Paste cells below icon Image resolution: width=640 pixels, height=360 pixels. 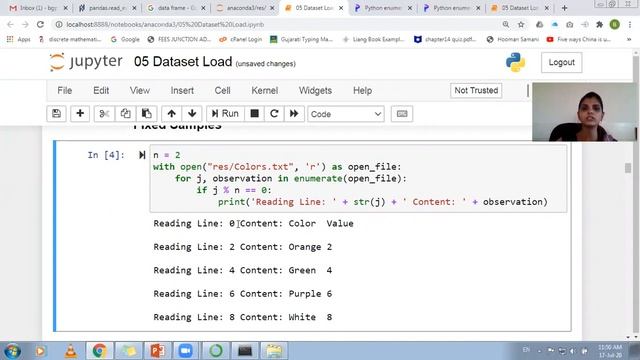click(x=147, y=114)
